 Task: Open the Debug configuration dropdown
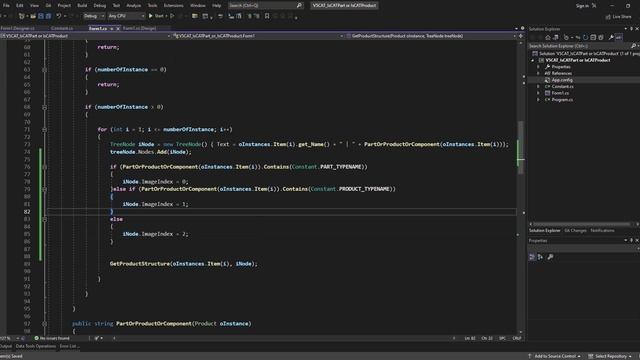(94, 16)
